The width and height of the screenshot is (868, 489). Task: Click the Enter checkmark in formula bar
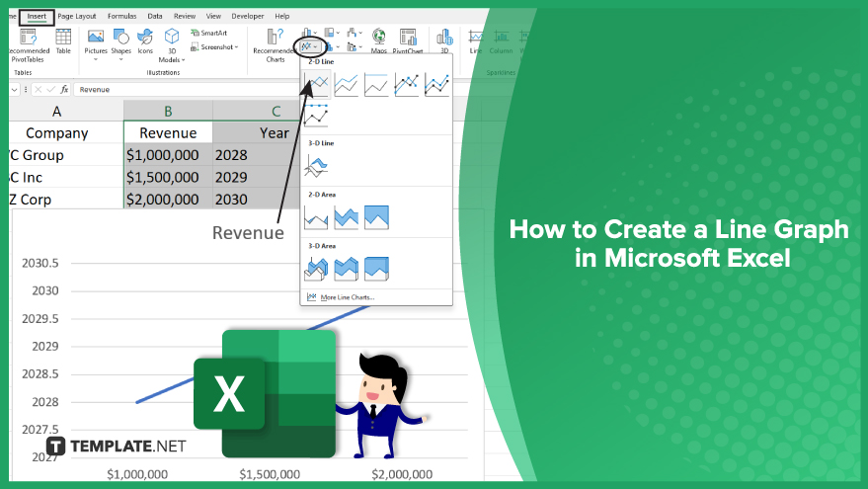point(51,89)
